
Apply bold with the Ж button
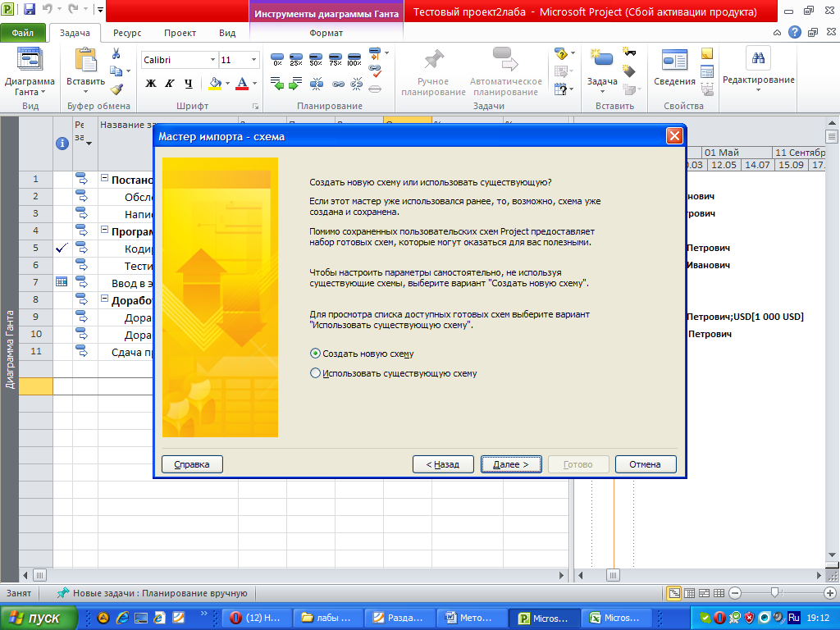point(151,84)
